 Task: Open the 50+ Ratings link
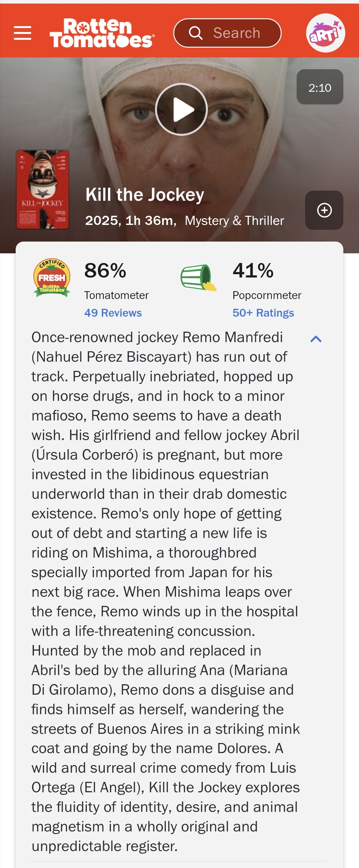point(263,313)
